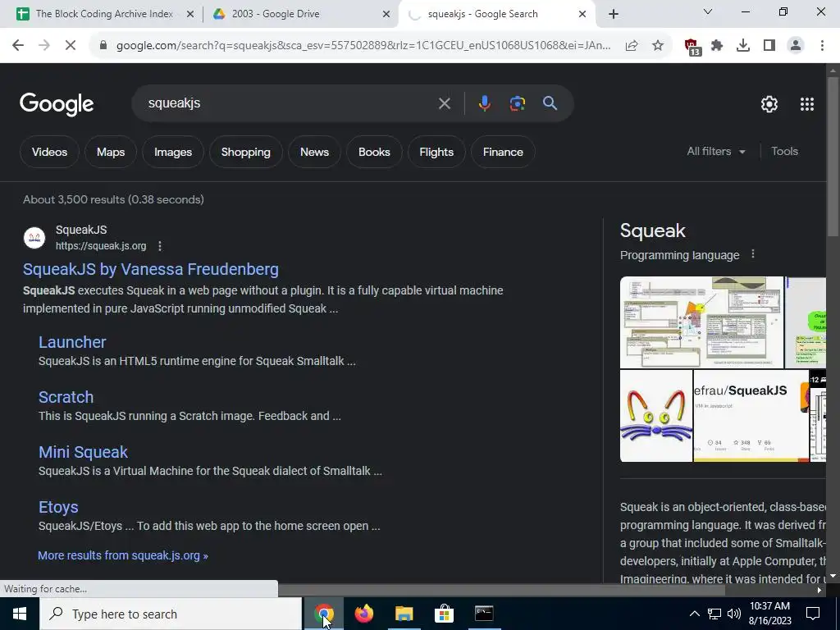Screen dimensions: 840x630
Task: Open the Chrome three-dot menu
Action: pyautogui.click(x=822, y=46)
